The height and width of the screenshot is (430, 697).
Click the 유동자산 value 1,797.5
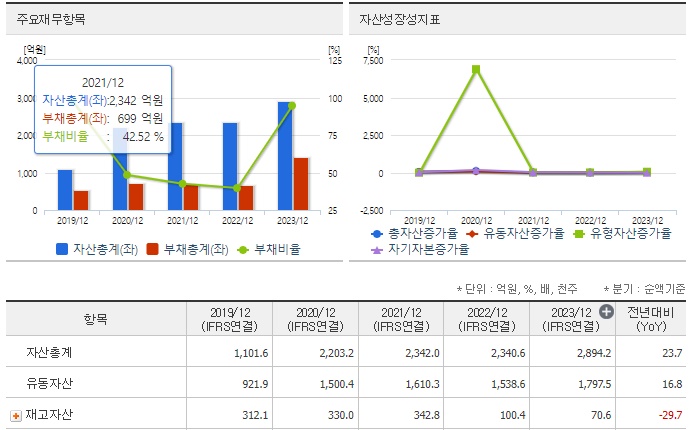pos(594,384)
